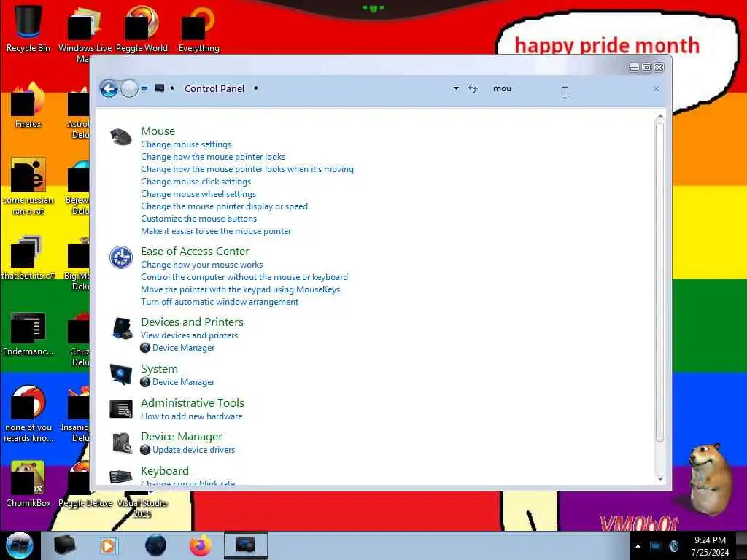Open the Recycle Bin desktop icon
The height and width of the screenshot is (560, 747).
[x=28, y=28]
